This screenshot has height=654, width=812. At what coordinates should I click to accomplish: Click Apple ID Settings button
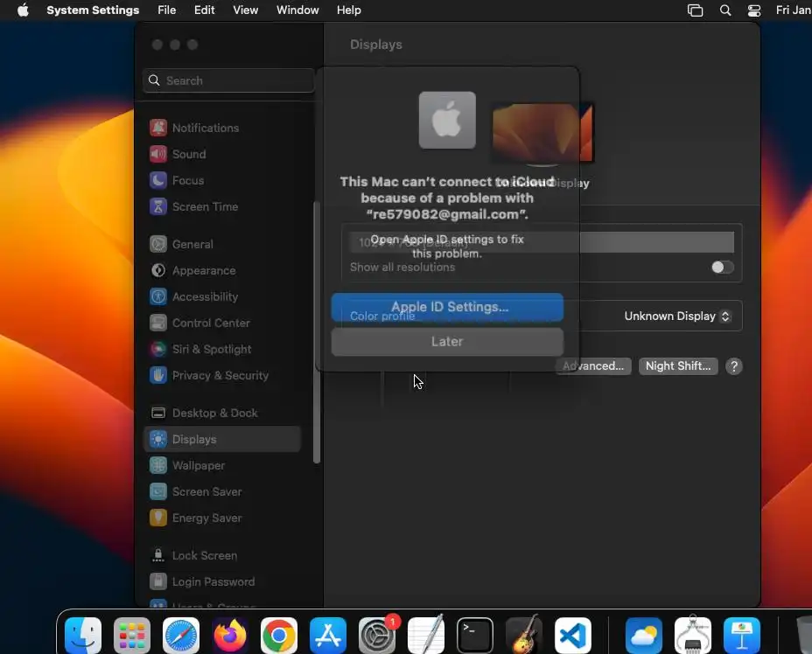447,308
